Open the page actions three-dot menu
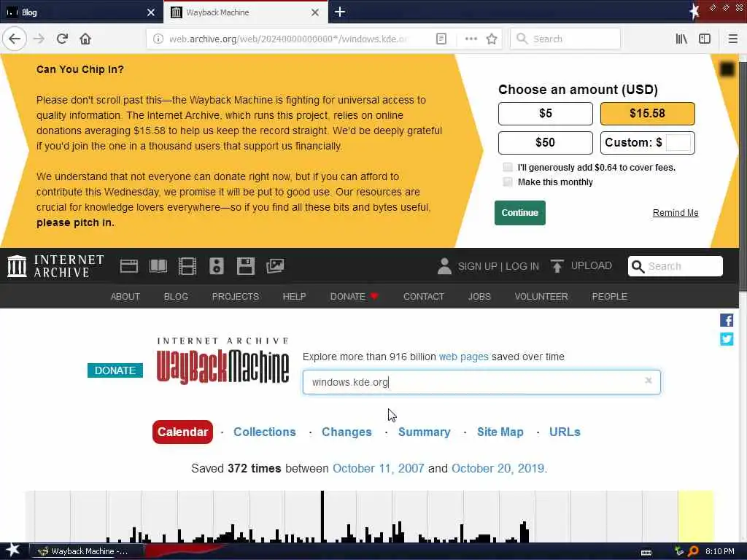 tap(471, 39)
